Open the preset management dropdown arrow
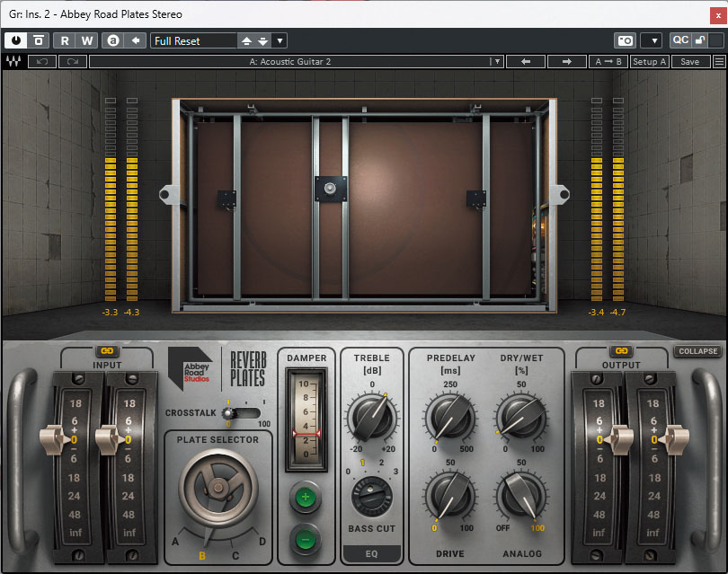728x574 pixels. [x=280, y=40]
